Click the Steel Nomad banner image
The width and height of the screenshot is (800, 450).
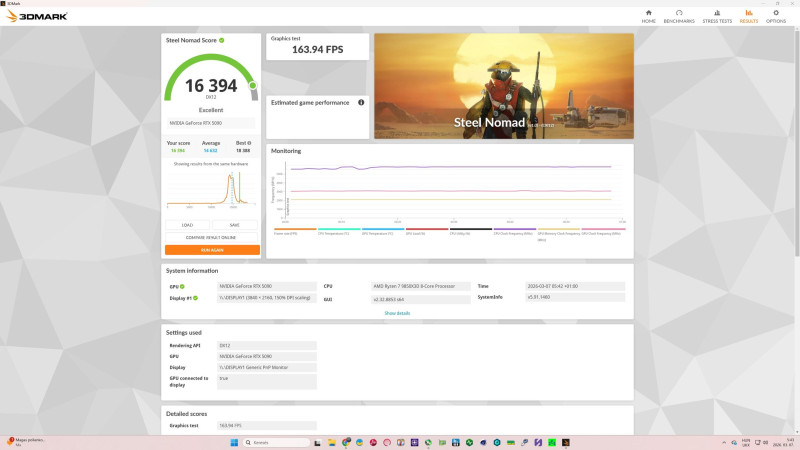(x=504, y=86)
